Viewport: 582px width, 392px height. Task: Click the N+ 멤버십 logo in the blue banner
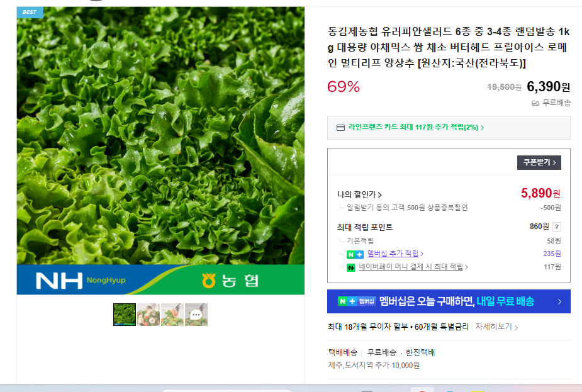coord(357,301)
